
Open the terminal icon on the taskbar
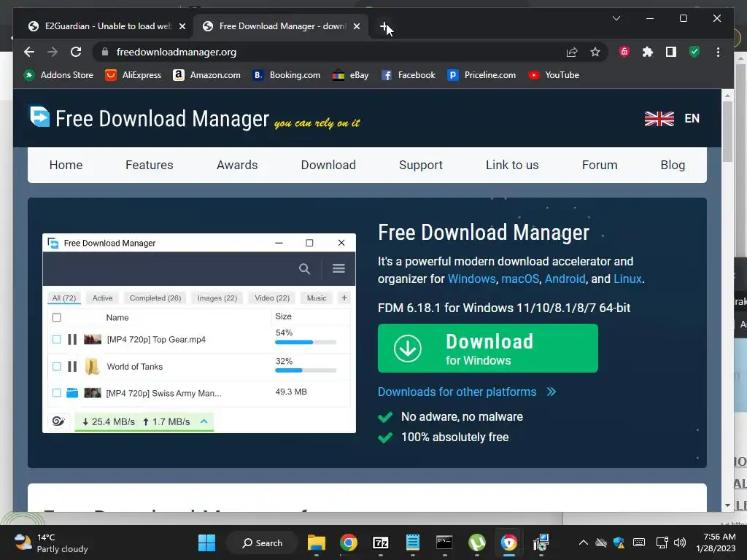click(x=444, y=542)
